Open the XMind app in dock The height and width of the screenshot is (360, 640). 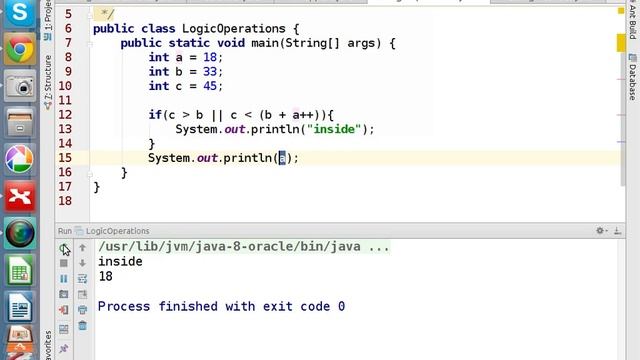tap(19, 196)
